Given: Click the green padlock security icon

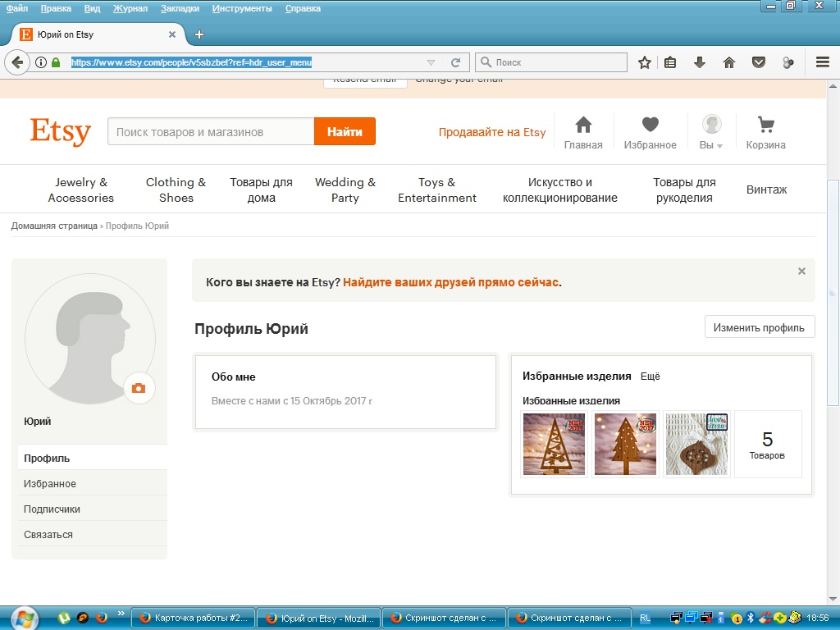Looking at the screenshot, I should [x=55, y=62].
